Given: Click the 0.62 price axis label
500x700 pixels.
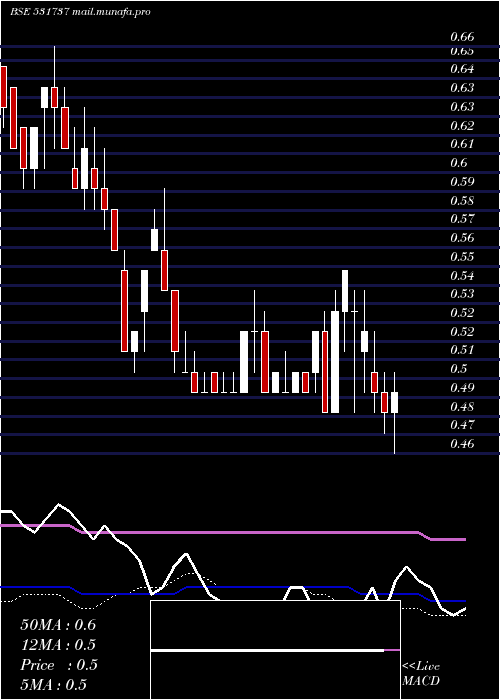Looking at the screenshot, I should [x=462, y=126].
